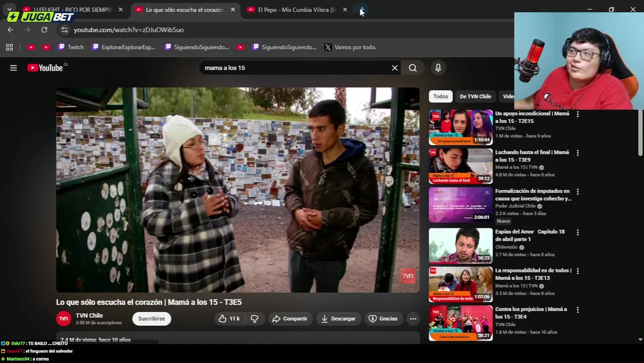Like the video with 11 k thumbs up
This screenshot has height=363, width=644.
point(229,319)
